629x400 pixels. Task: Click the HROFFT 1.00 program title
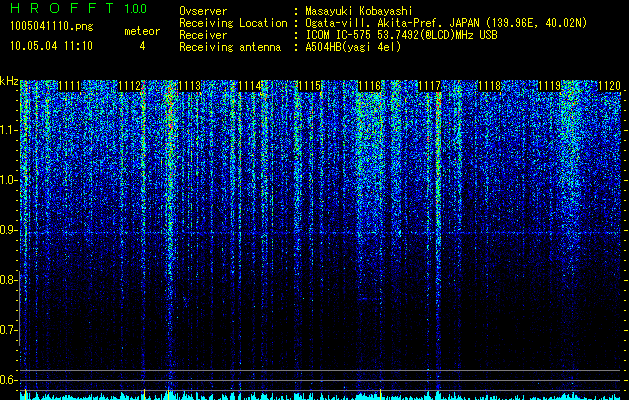(x=79, y=8)
